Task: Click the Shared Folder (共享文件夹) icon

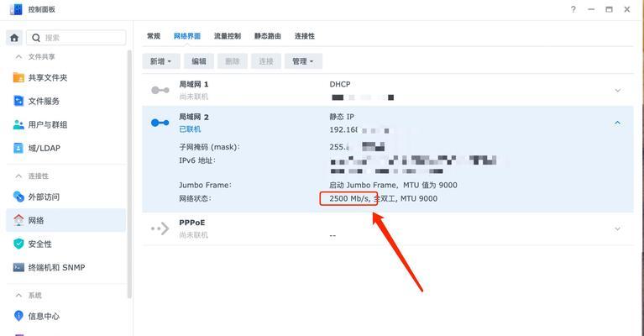Action: [x=18, y=77]
